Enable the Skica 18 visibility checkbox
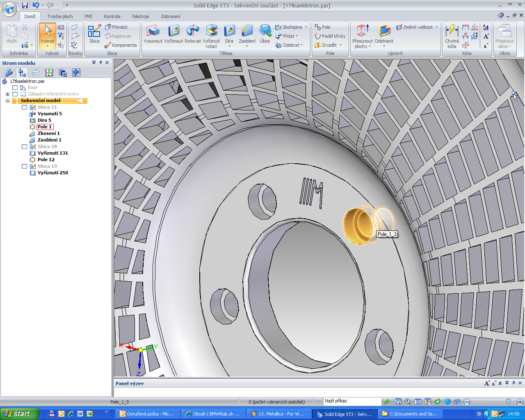 tap(25, 146)
